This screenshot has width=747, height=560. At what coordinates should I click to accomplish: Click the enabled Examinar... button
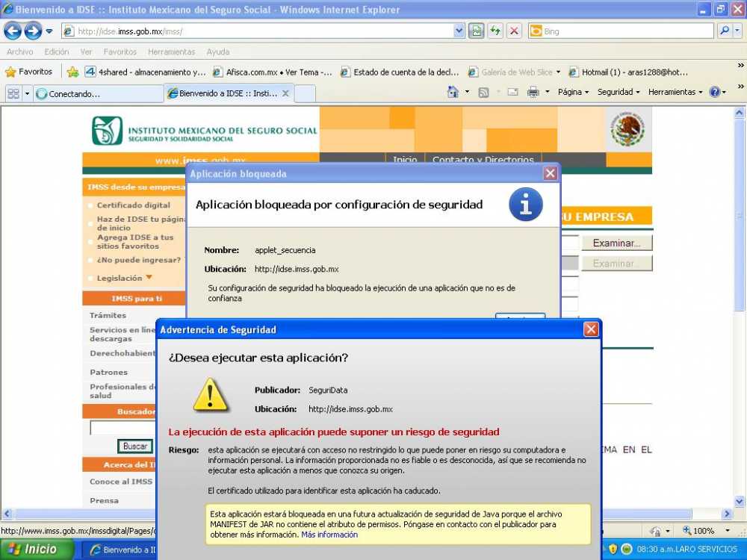coord(616,243)
